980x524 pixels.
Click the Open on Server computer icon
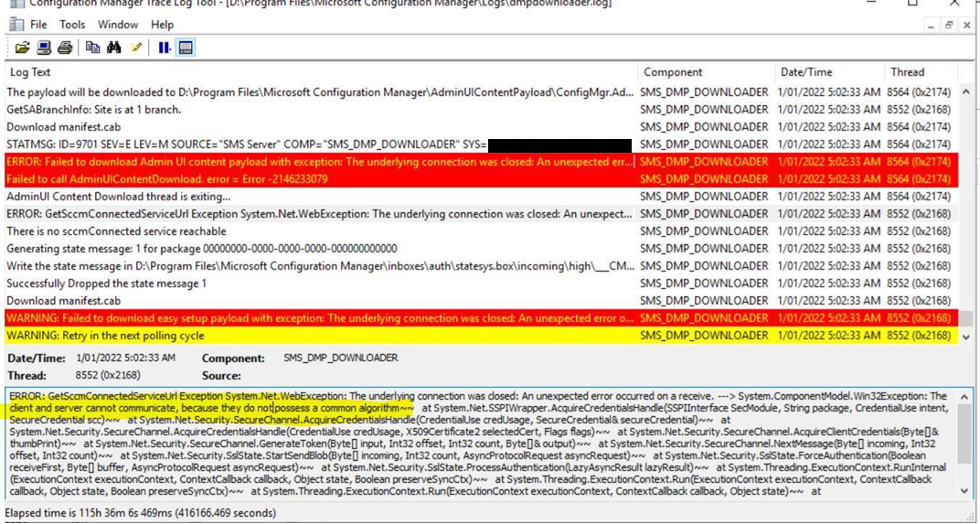point(44,48)
